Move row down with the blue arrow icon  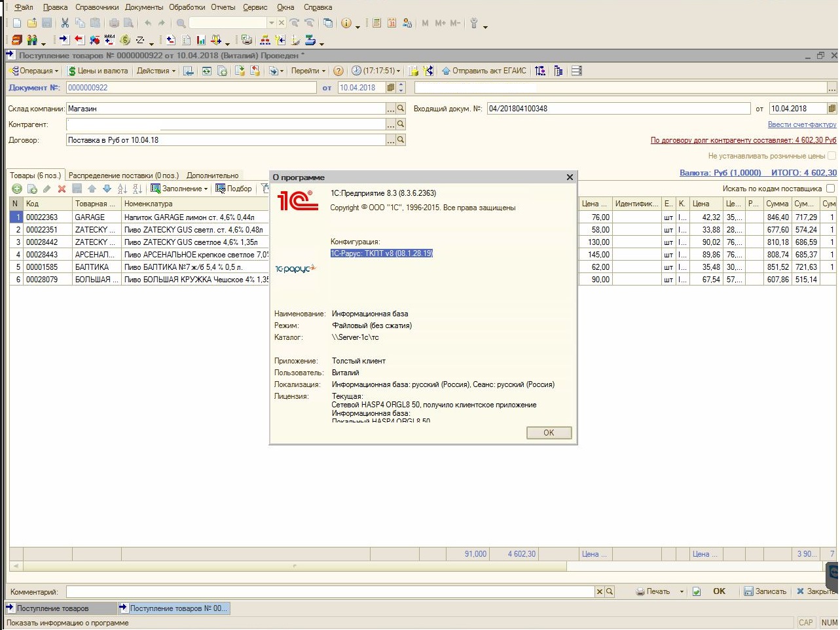click(x=107, y=189)
